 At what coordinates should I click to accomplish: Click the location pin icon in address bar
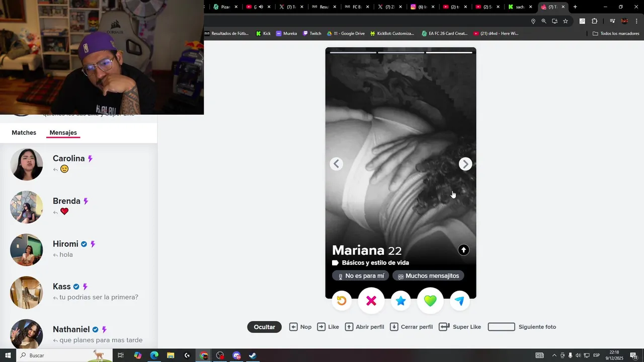point(533,21)
